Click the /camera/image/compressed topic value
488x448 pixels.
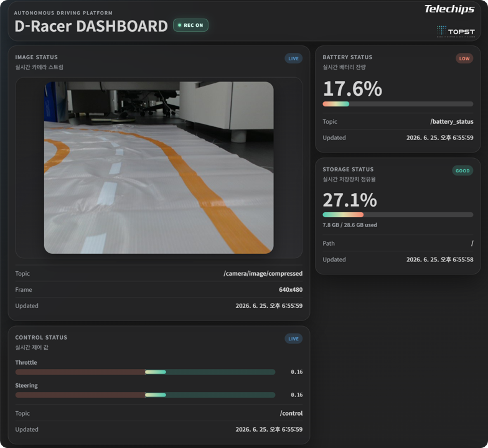pyautogui.click(x=263, y=274)
